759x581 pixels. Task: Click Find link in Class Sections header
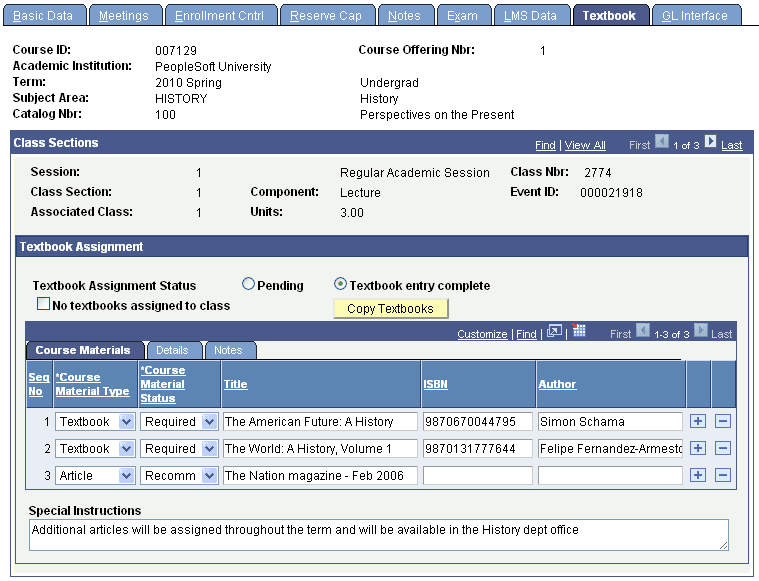point(545,145)
